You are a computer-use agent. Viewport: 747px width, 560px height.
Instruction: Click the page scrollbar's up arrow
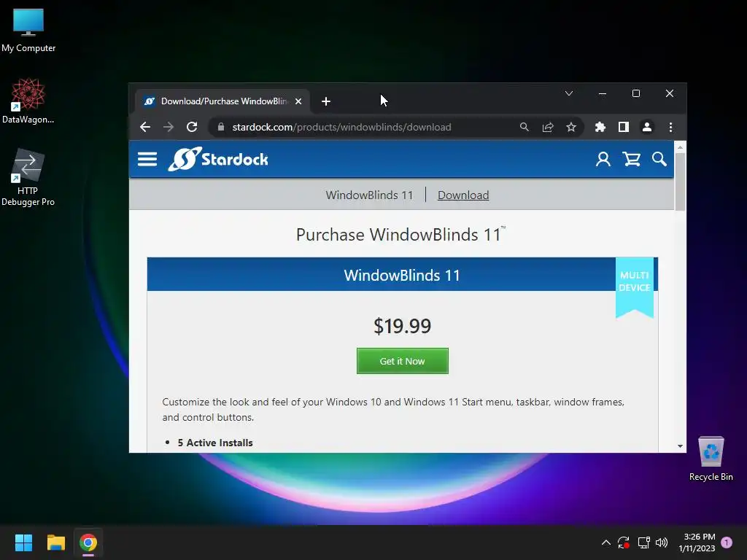point(681,147)
